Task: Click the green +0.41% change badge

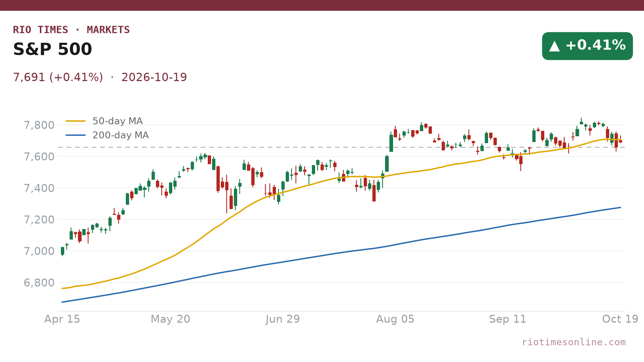Action: (x=587, y=46)
